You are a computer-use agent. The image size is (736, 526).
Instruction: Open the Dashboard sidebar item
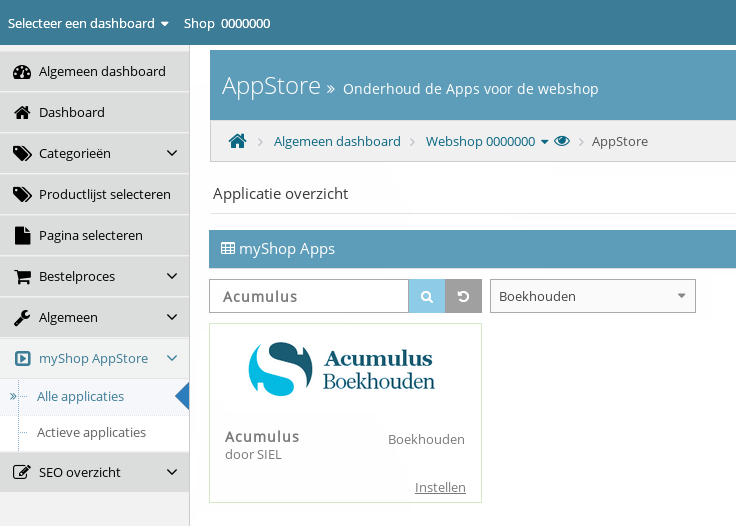[94, 113]
